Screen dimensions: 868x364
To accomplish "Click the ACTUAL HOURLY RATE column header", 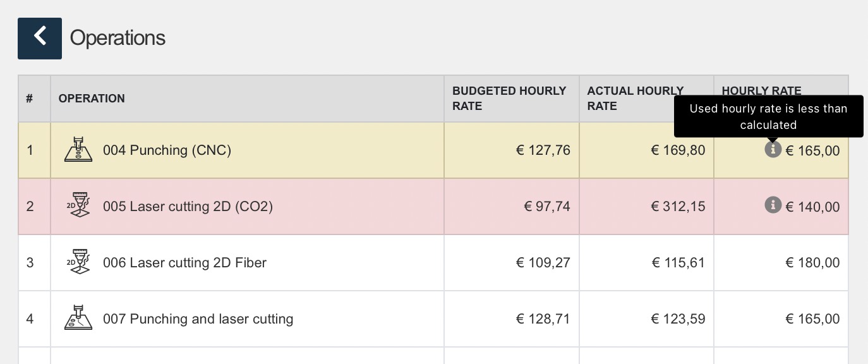I will pyautogui.click(x=635, y=99).
